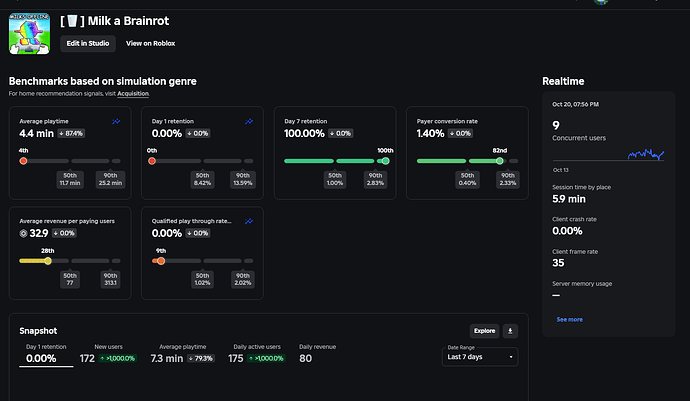Click the Edit in Studio button

click(x=88, y=44)
